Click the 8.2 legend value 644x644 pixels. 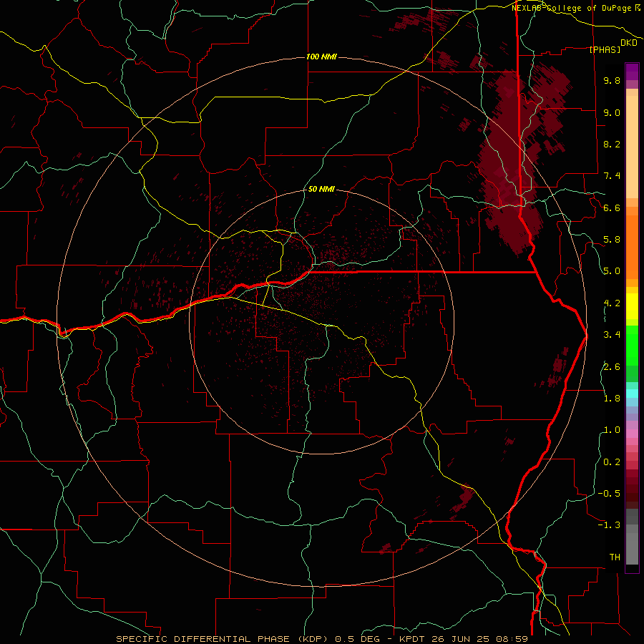click(612, 144)
